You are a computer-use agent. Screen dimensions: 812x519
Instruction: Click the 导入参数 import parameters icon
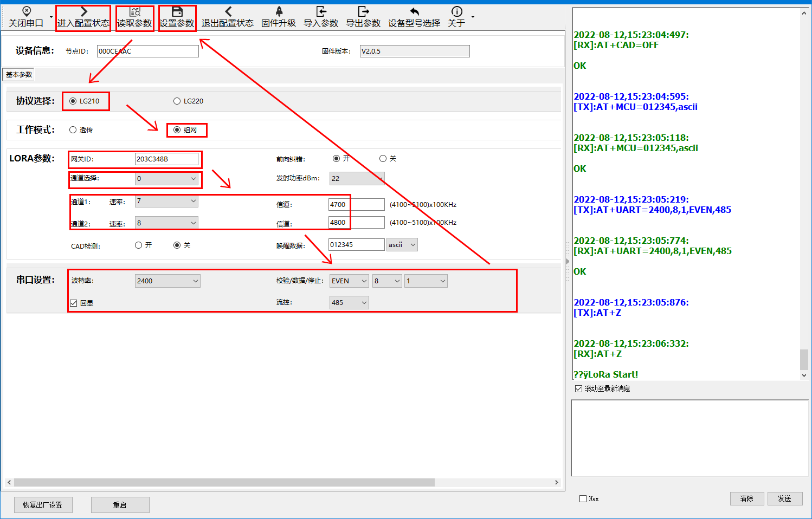[321, 11]
